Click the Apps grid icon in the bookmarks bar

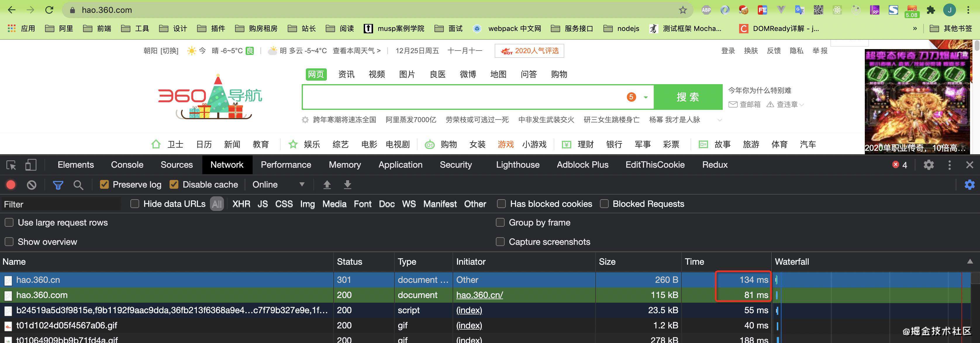point(12,28)
